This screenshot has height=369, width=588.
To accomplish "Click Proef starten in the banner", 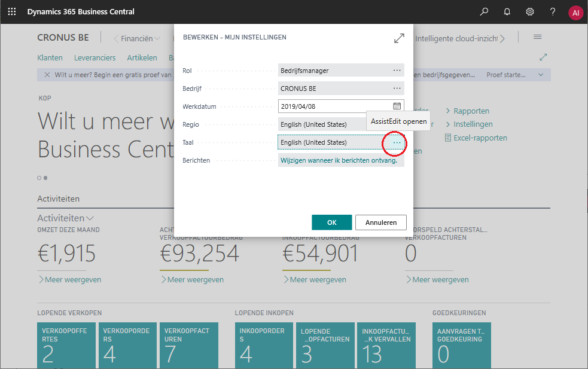I will point(506,75).
